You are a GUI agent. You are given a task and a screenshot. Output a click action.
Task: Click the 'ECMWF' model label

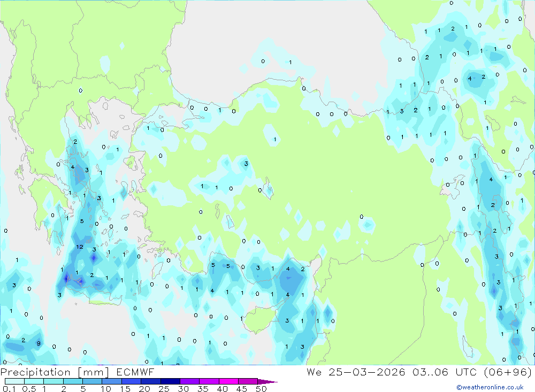135,372
